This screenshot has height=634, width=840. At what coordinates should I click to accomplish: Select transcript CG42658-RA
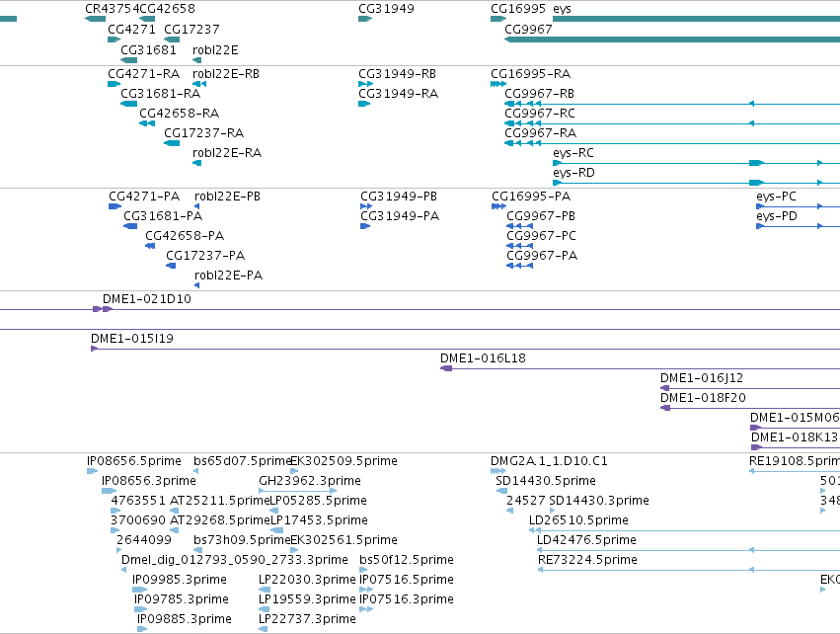(x=179, y=114)
